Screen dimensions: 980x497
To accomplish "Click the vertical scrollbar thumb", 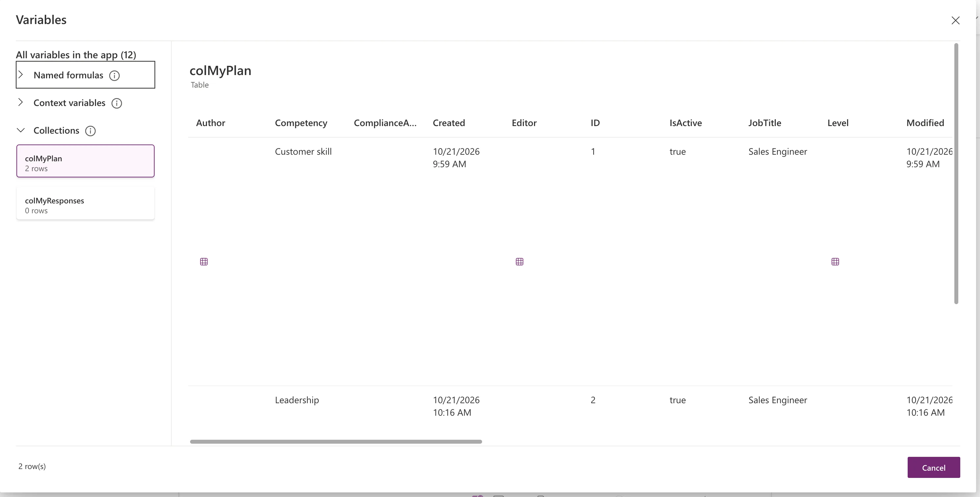I will tap(956, 174).
